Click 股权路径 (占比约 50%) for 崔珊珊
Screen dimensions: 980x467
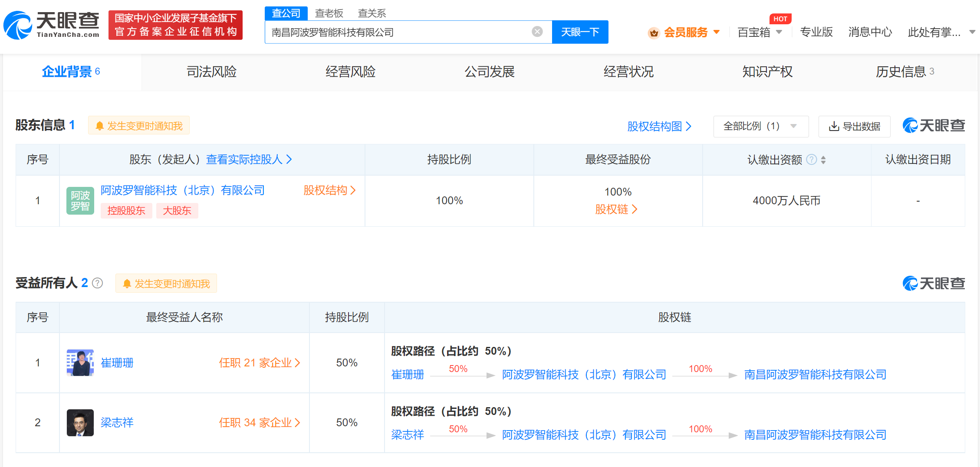click(x=451, y=351)
